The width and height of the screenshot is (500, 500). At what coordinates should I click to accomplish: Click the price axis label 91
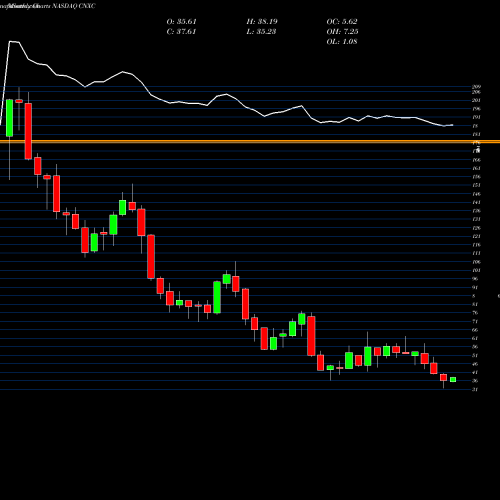coord(475,287)
